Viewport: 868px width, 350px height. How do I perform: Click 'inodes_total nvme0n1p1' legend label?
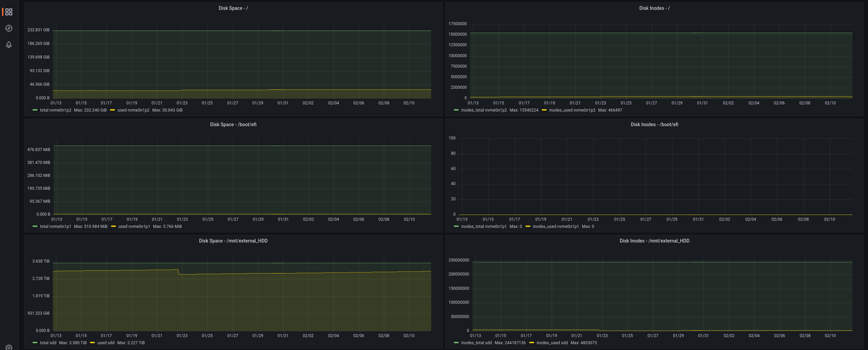pos(484,227)
